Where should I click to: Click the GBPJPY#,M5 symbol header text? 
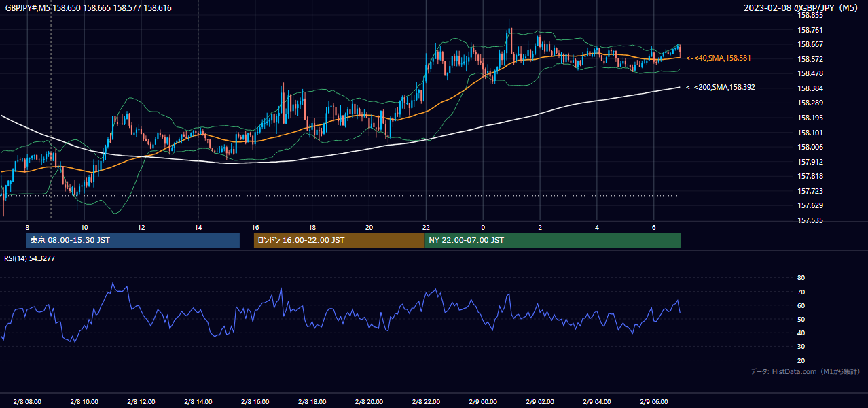[x=88, y=7]
